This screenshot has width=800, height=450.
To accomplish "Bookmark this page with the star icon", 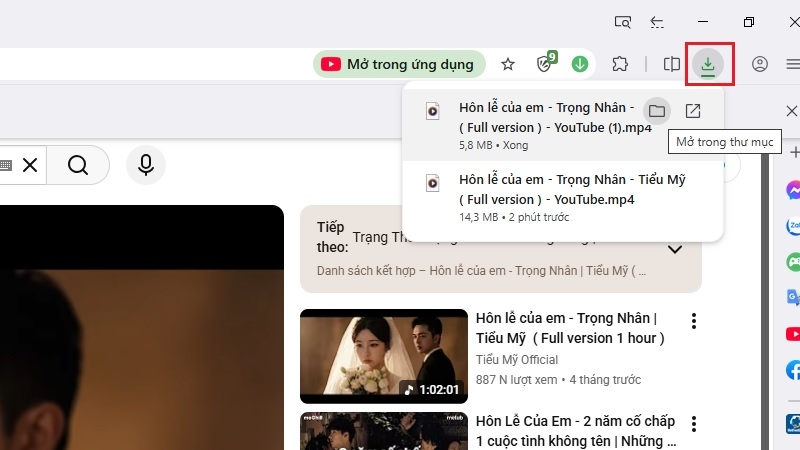I will 508,64.
